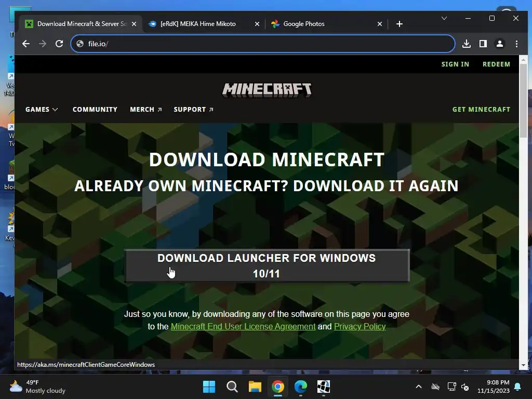
Task: Click Download Launcher for Windows 10/11 button
Action: point(267,265)
